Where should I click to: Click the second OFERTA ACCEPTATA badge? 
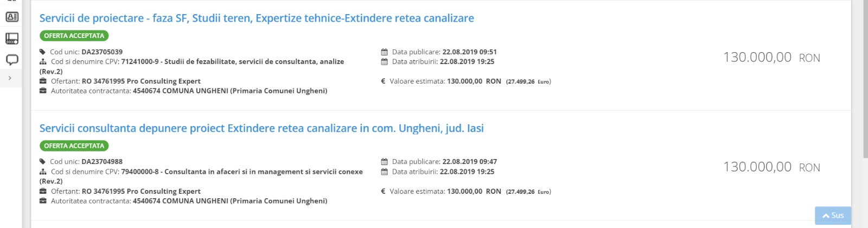coord(74,145)
